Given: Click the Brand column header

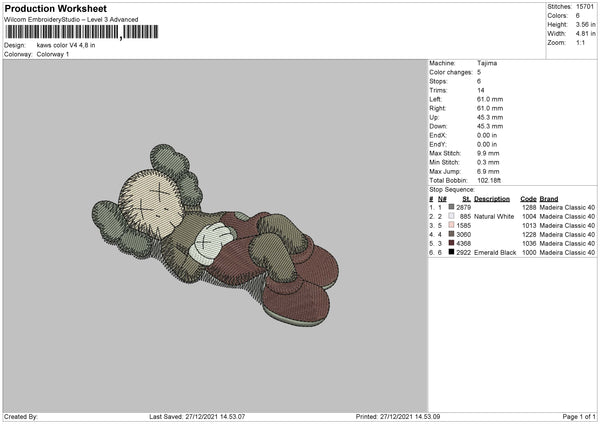Looking at the screenshot, I should (551, 198).
